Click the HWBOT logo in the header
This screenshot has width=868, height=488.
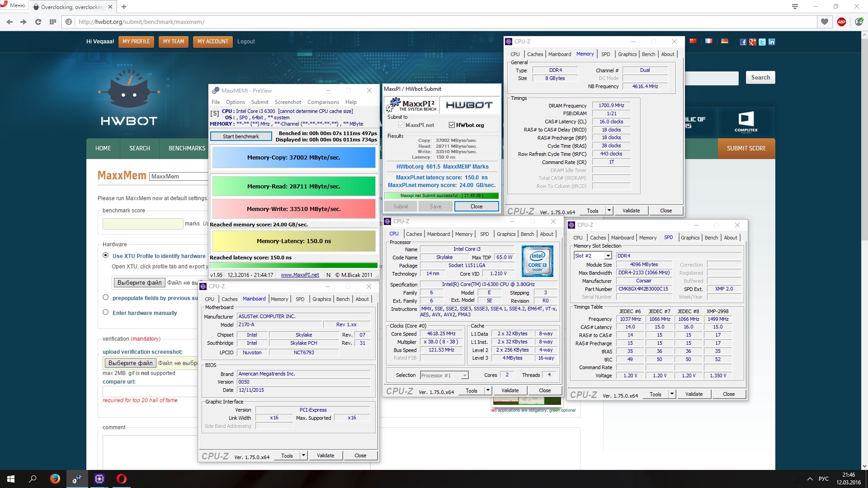[129, 98]
